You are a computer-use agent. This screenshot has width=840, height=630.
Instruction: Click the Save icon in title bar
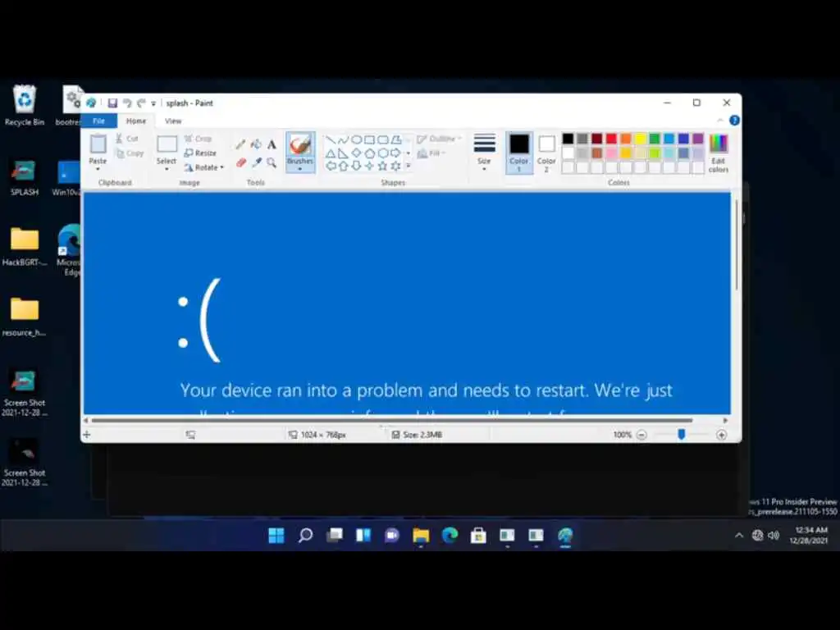click(x=112, y=103)
